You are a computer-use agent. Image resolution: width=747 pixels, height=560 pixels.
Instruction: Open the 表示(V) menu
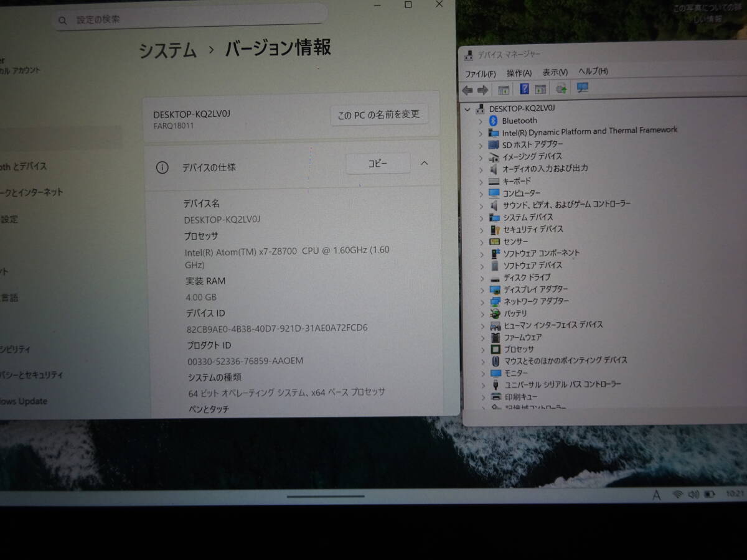tap(555, 72)
